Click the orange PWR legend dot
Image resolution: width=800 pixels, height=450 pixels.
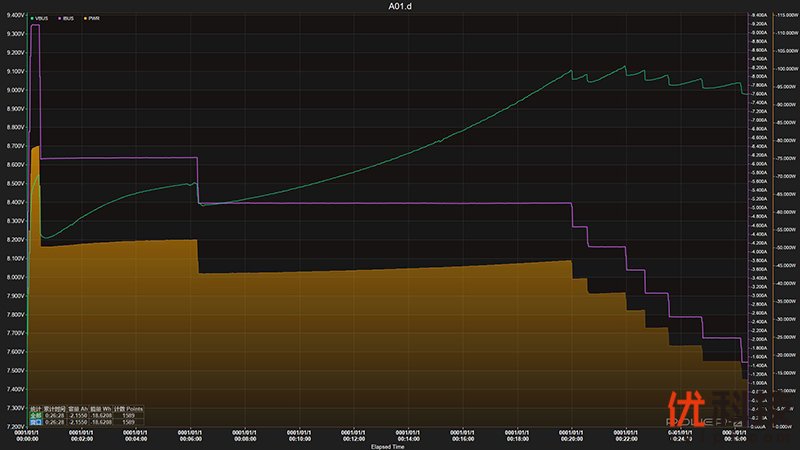[84, 18]
